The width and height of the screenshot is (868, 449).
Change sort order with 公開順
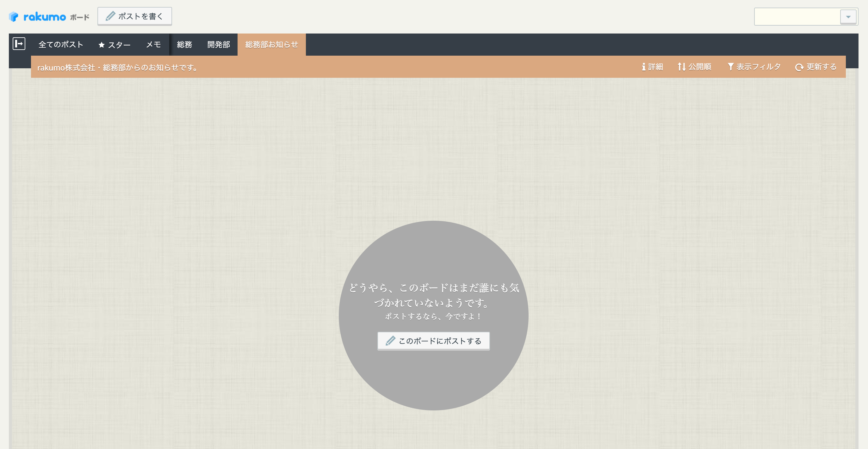click(x=694, y=67)
